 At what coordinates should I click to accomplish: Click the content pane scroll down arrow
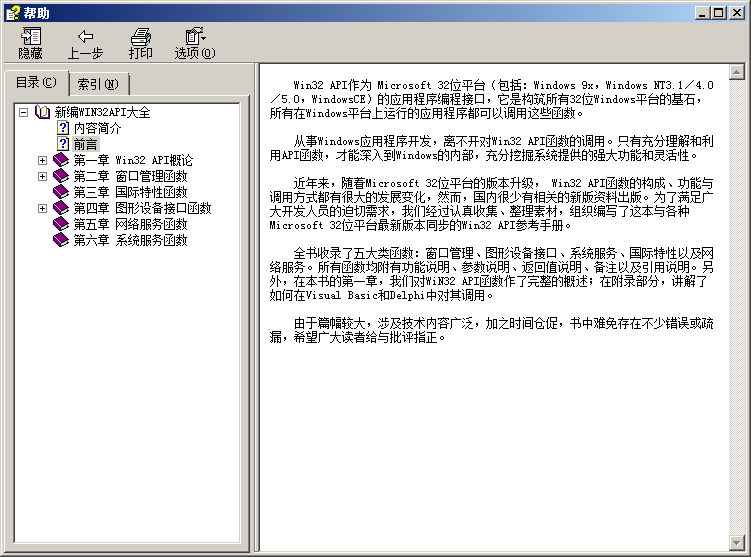pyautogui.click(x=736, y=543)
